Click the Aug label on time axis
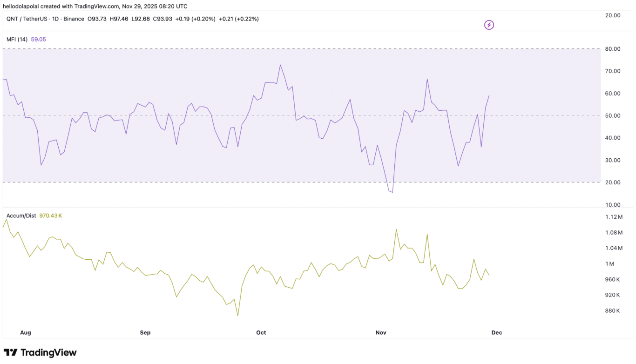The width and height of the screenshot is (636, 364). coord(26,332)
